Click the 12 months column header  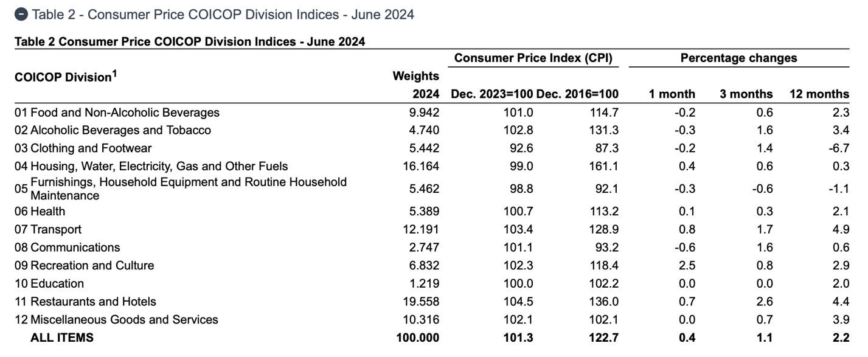point(819,94)
